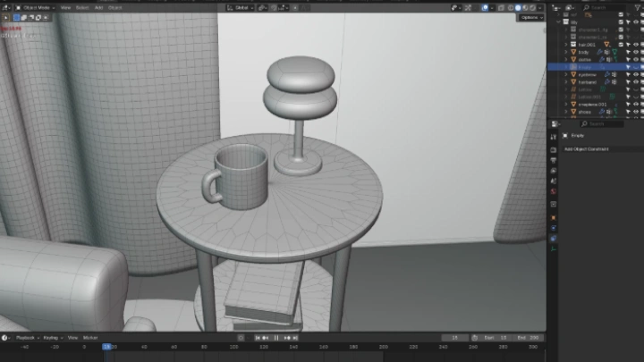Select the Lattice.001 row in outliner
Image resolution: width=644 pixels, height=362 pixels.
pos(596,97)
